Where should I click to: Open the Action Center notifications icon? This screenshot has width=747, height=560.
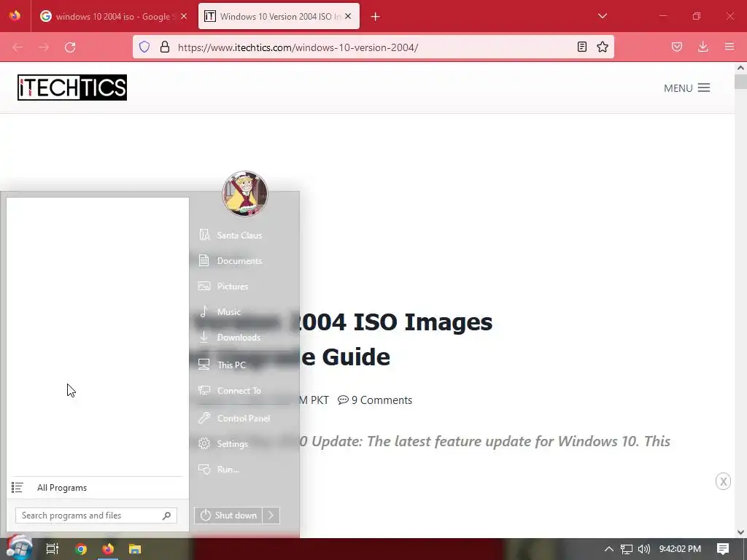(723, 549)
